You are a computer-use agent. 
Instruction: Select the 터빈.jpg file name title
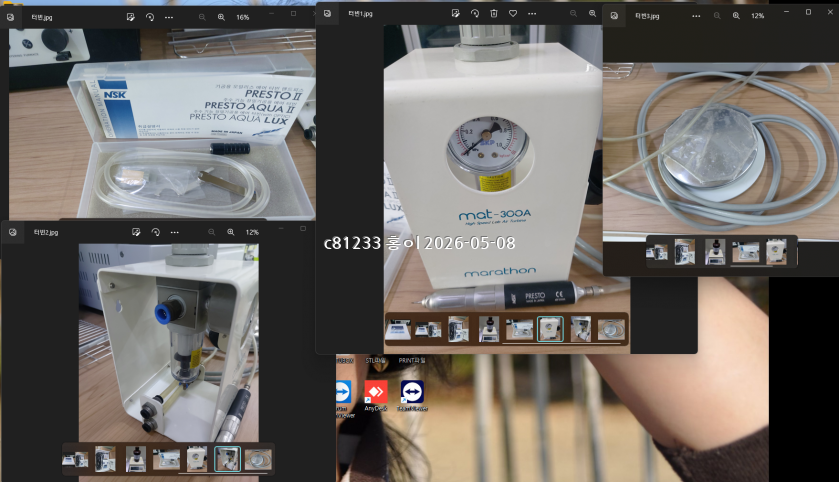(x=42, y=17)
